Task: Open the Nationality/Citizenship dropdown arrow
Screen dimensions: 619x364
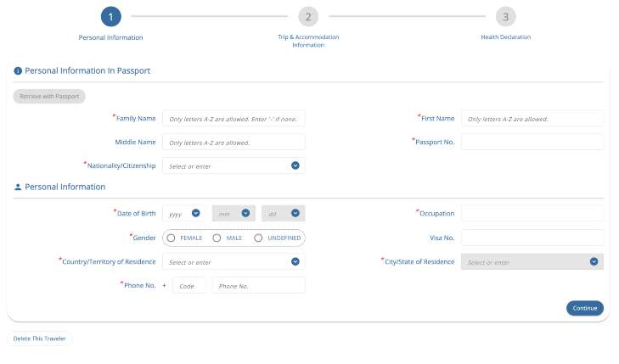Action: pos(295,165)
